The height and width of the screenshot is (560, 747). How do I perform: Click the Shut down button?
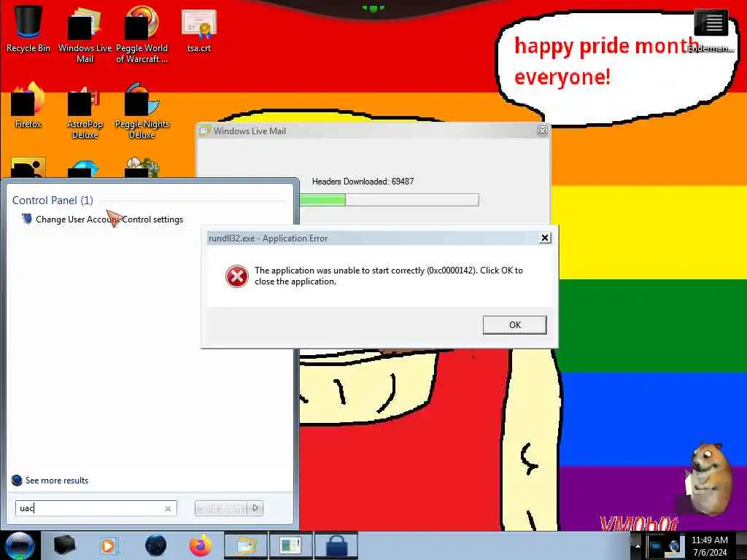[x=222, y=508]
